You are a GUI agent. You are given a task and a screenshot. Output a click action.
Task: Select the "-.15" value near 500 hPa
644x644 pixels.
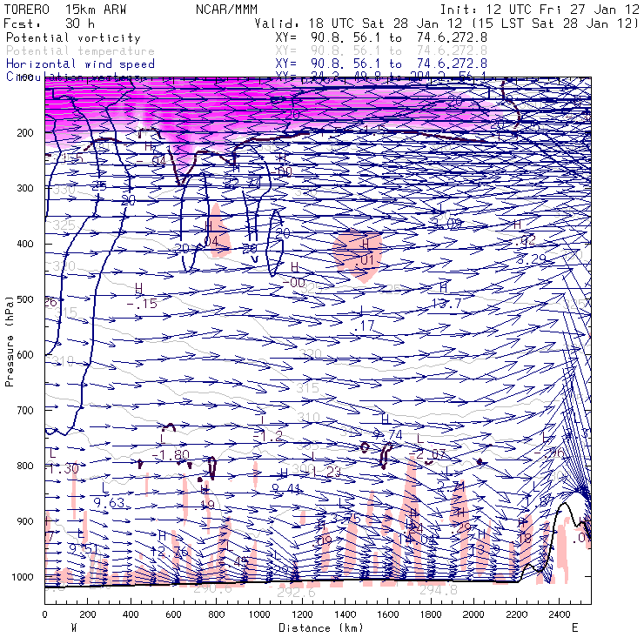pyautogui.click(x=142, y=304)
